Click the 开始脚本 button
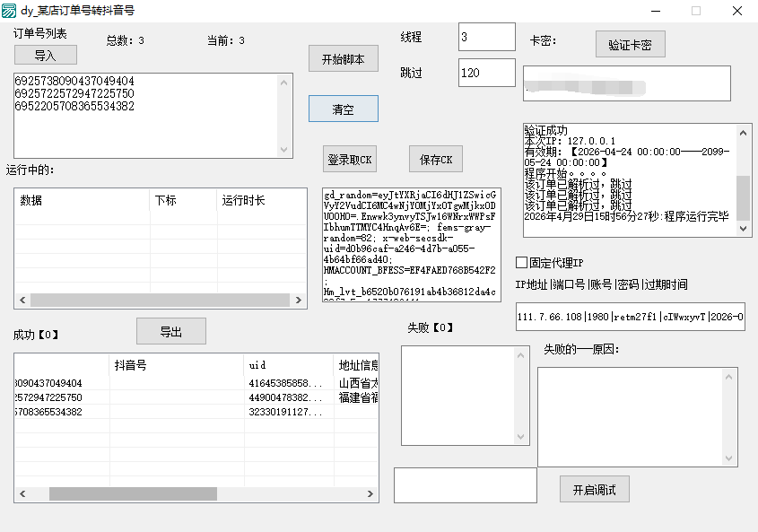This screenshot has height=532, width=758. pos(344,58)
